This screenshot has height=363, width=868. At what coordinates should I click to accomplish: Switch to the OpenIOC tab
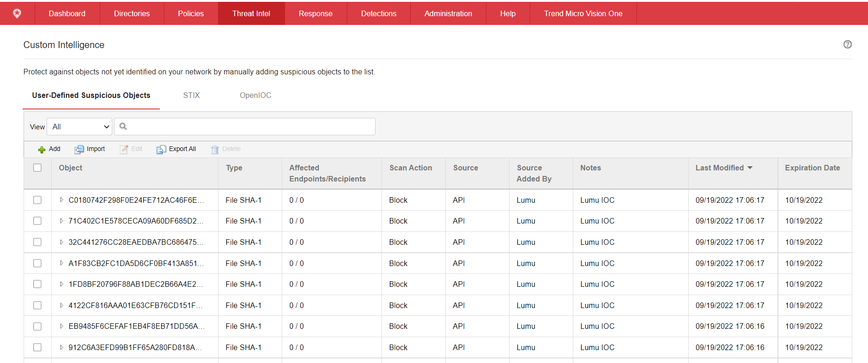255,95
